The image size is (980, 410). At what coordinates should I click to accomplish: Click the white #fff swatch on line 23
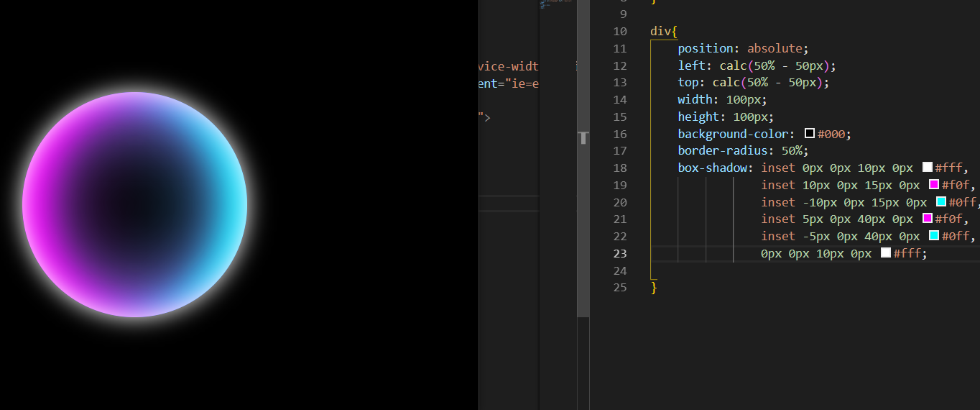click(x=886, y=253)
